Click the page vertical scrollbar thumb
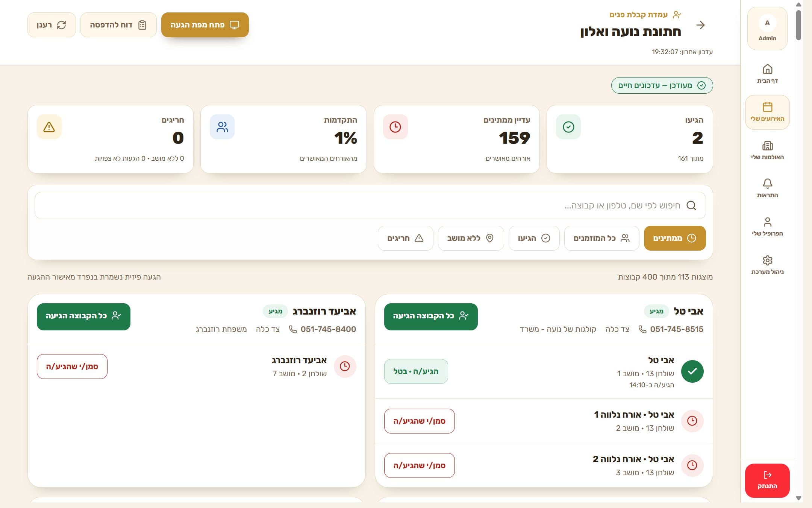Screen dimensions: 812x508 pos(798,25)
